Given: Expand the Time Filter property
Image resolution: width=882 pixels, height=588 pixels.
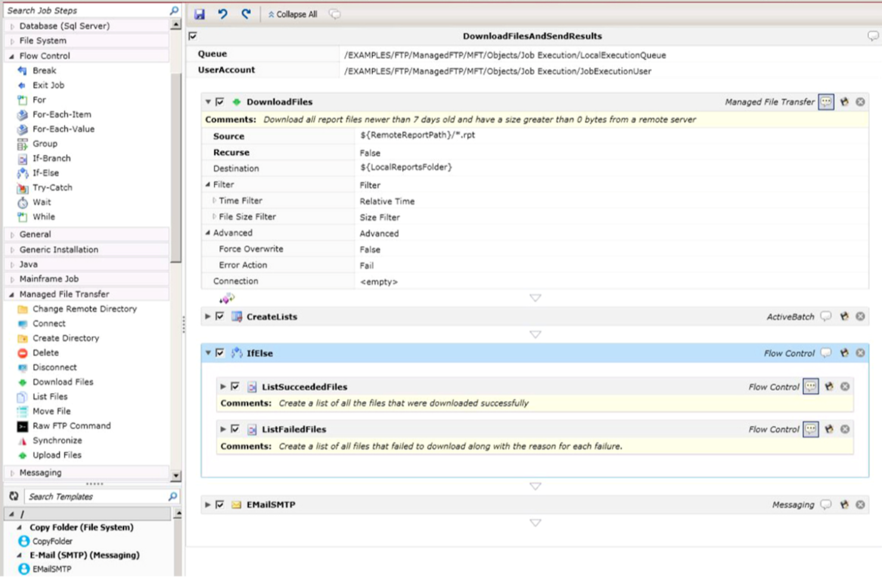Looking at the screenshot, I should (214, 201).
